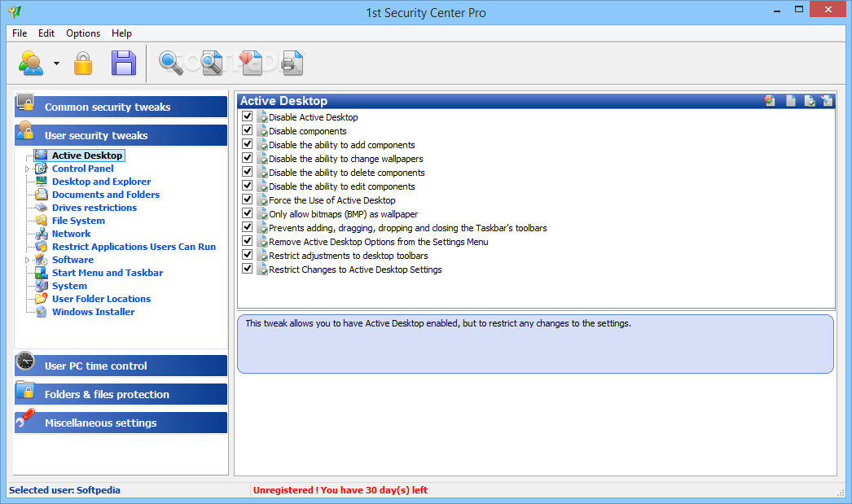
Task: Click the document with magnifier icon
Action: pos(212,63)
